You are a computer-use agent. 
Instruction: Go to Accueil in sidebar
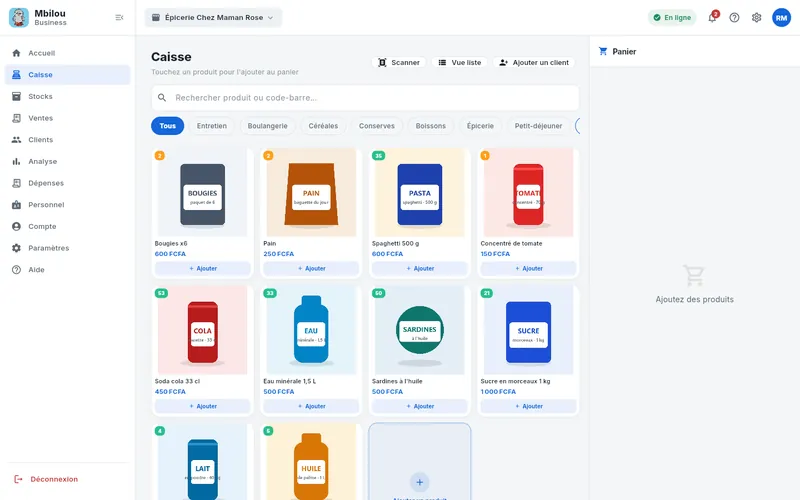[67, 53]
